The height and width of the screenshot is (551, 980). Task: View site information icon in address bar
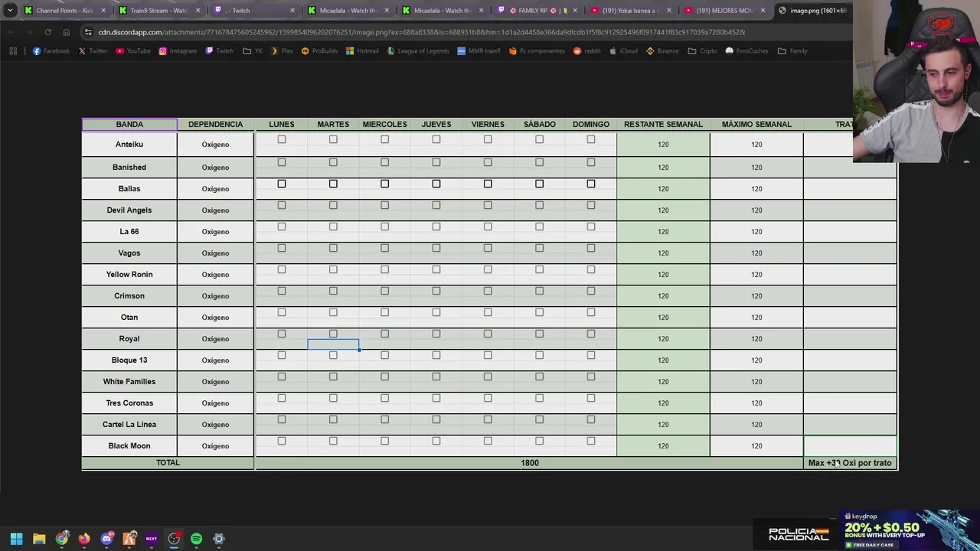(x=89, y=32)
